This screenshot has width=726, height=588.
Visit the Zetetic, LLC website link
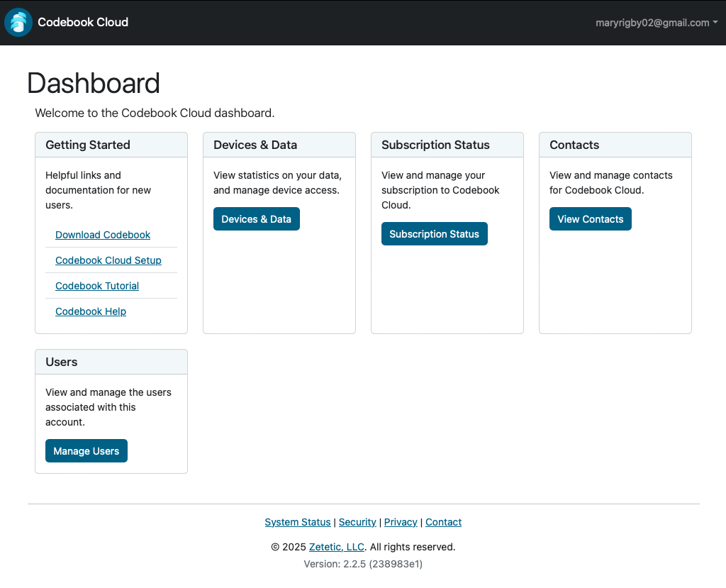coord(336,547)
